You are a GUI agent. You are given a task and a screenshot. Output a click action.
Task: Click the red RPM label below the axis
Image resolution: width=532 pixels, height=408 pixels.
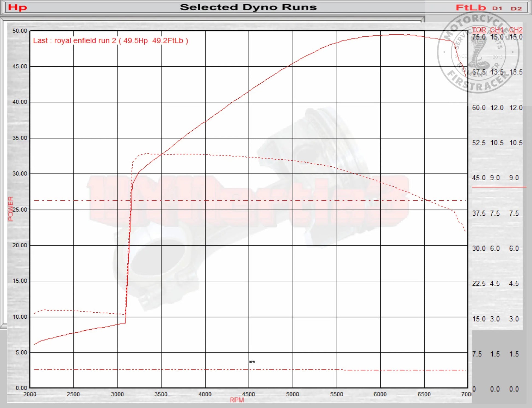pyautogui.click(x=237, y=400)
